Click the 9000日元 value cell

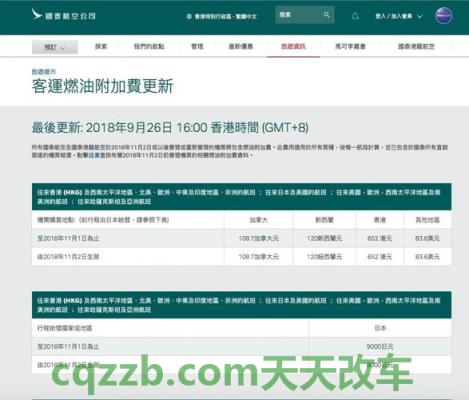click(380, 347)
